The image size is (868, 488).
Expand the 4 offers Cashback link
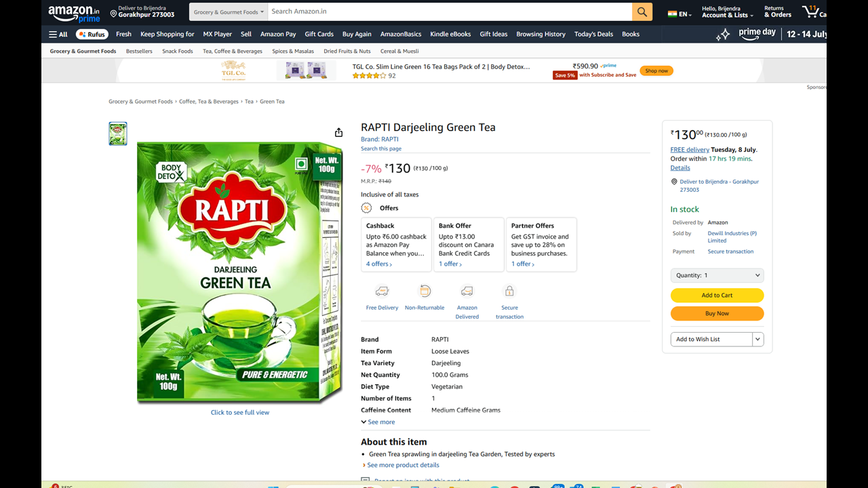(x=379, y=264)
